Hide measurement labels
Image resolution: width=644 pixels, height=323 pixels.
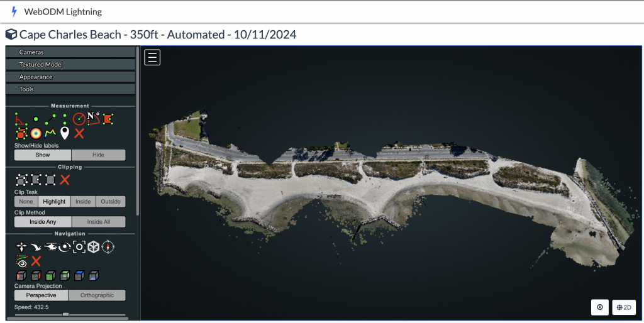point(98,155)
